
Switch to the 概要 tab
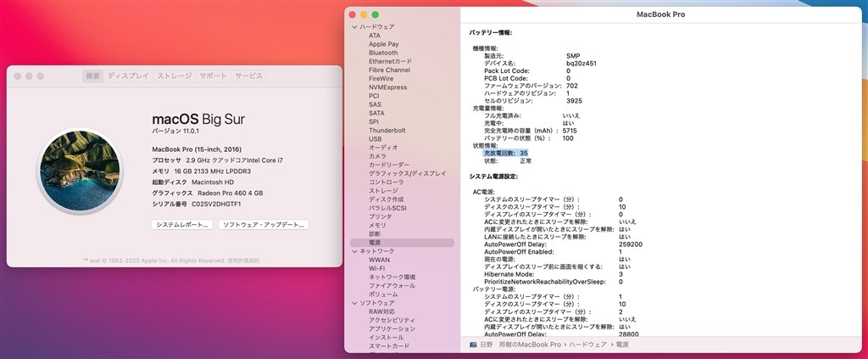tap(93, 76)
